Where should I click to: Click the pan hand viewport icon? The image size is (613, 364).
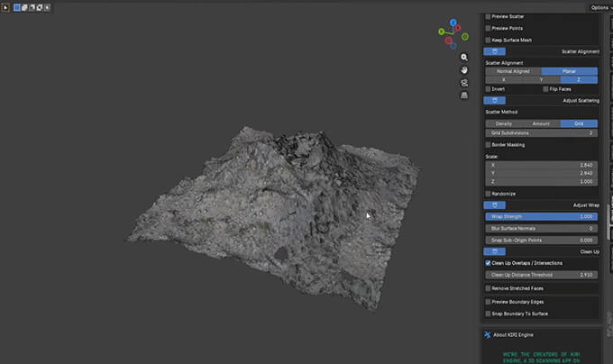tap(464, 69)
